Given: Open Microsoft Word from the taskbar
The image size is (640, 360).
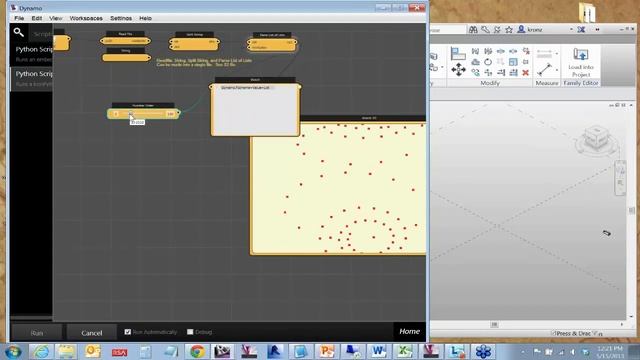Looking at the screenshot, I should click(378, 351).
